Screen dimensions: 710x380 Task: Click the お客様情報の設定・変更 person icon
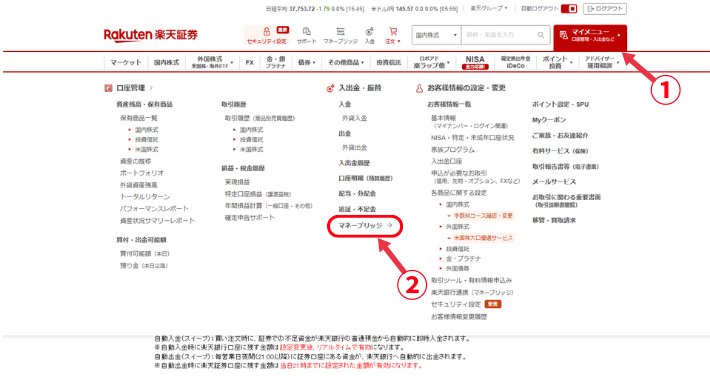(419, 88)
